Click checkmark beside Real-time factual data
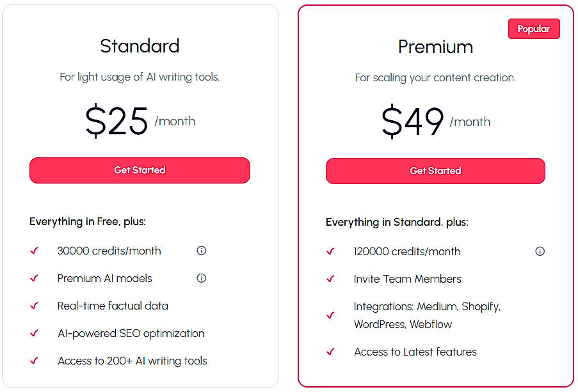The width and height of the screenshot is (578, 392). coord(35,306)
